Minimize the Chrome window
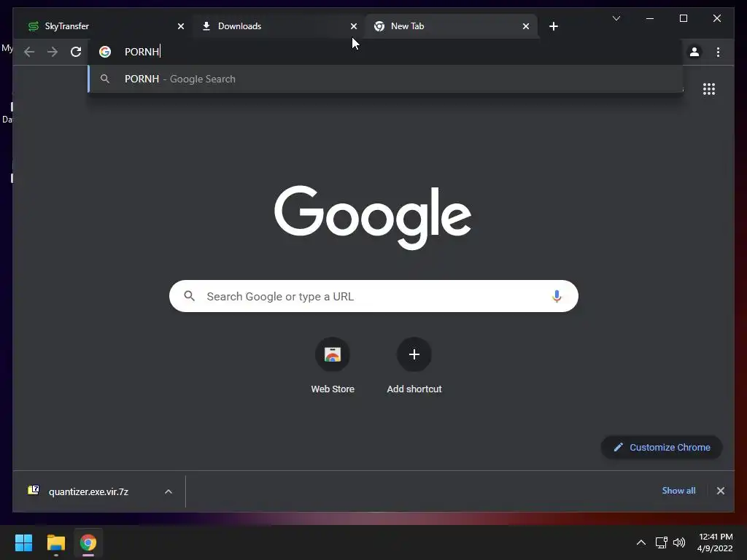This screenshot has width=747, height=560. point(650,18)
